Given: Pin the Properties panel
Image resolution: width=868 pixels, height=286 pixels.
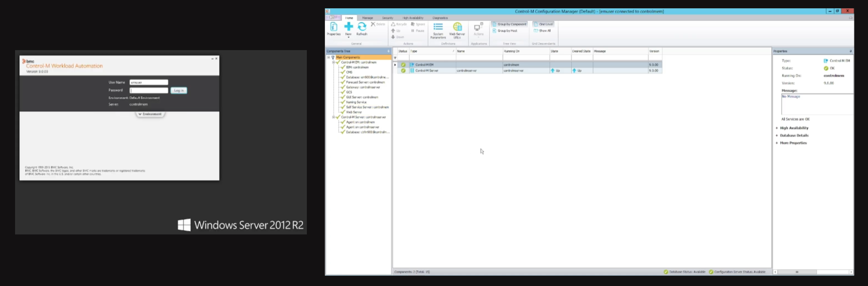Looking at the screenshot, I should (850, 51).
